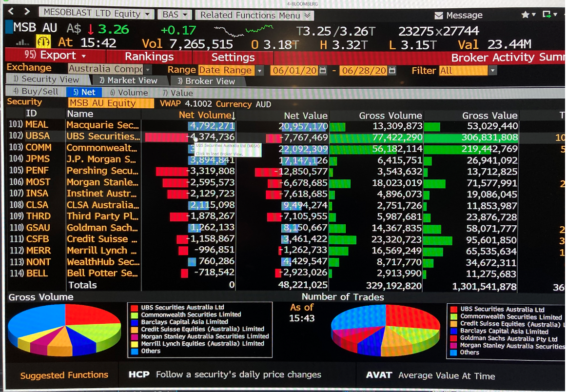Click the Bell Potter Se... broker name

click(x=102, y=273)
